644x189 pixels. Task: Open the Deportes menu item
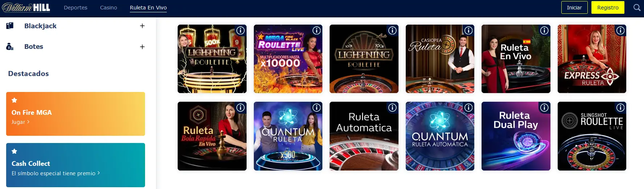(75, 8)
